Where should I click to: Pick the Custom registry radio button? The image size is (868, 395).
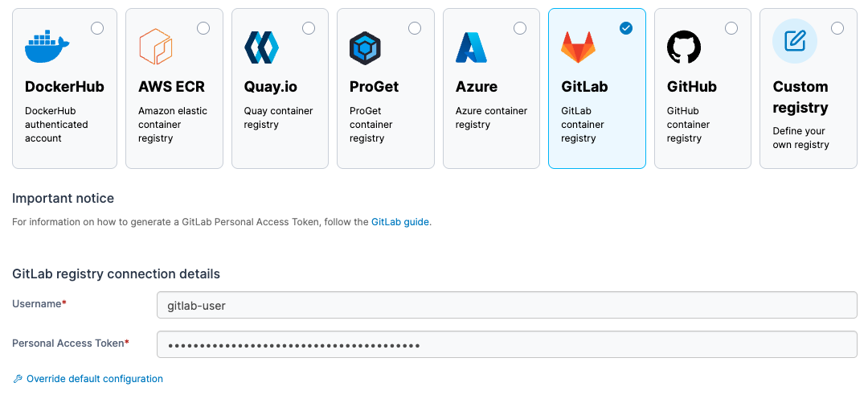[x=837, y=28]
